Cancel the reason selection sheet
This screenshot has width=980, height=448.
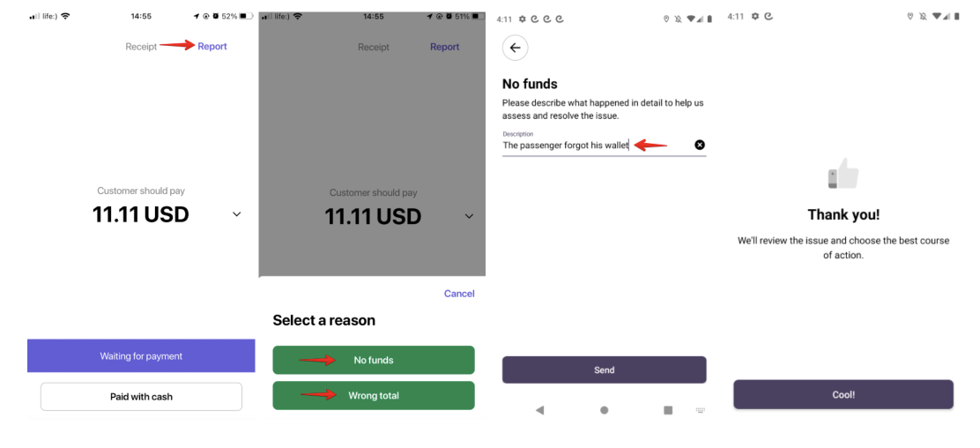tap(459, 294)
